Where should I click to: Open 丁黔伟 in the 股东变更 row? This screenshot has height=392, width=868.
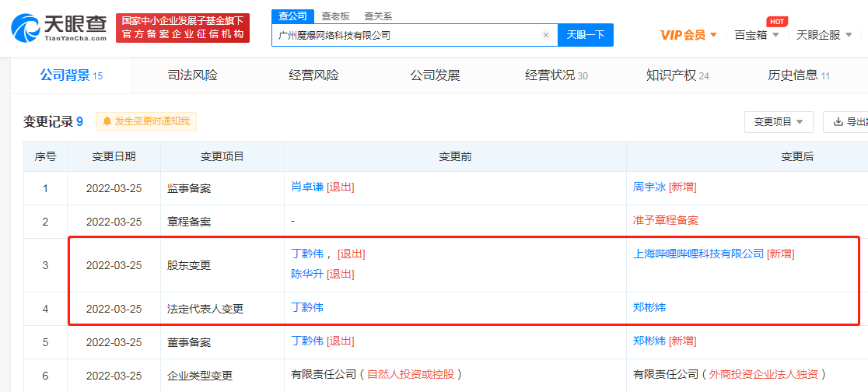pyautogui.click(x=307, y=254)
